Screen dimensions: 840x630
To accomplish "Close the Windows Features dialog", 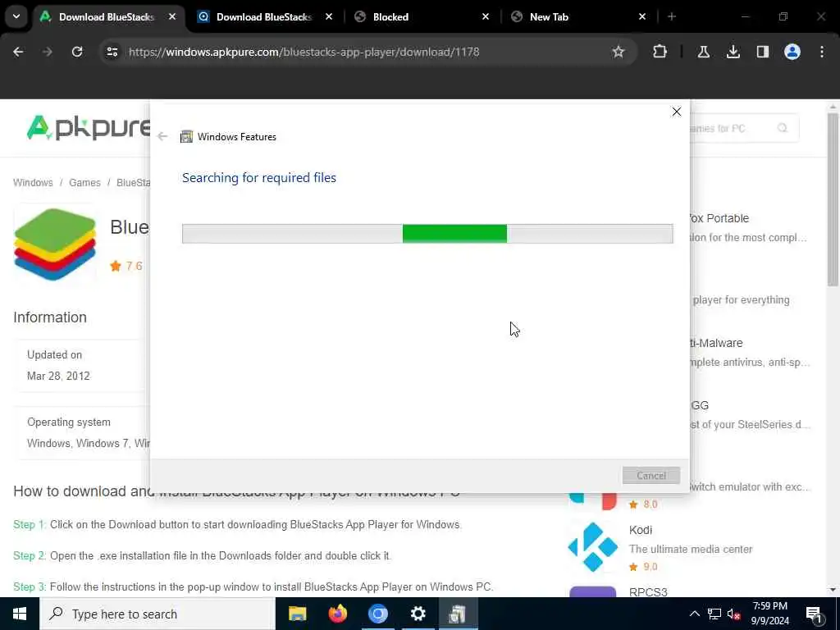I will tap(677, 112).
